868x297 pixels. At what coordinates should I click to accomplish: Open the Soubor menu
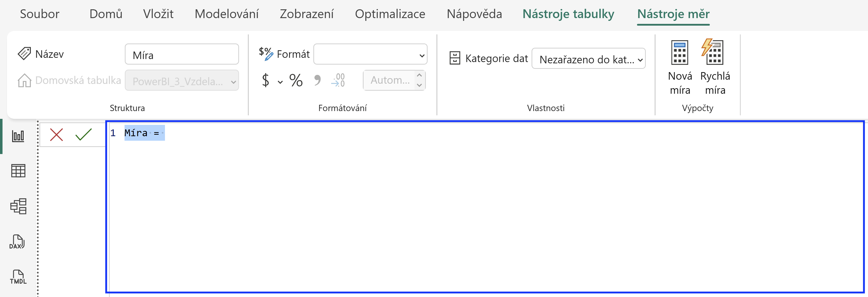pyautogui.click(x=39, y=14)
